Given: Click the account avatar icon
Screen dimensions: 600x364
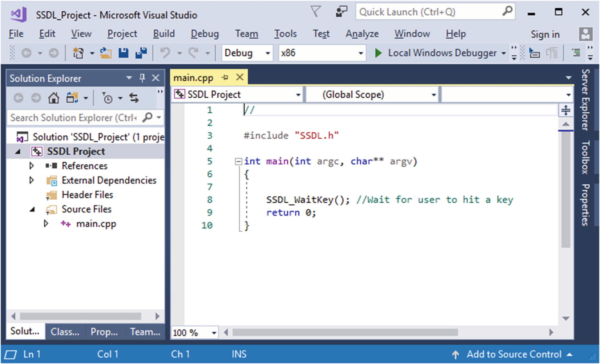Looking at the screenshot, I should pos(586,34).
